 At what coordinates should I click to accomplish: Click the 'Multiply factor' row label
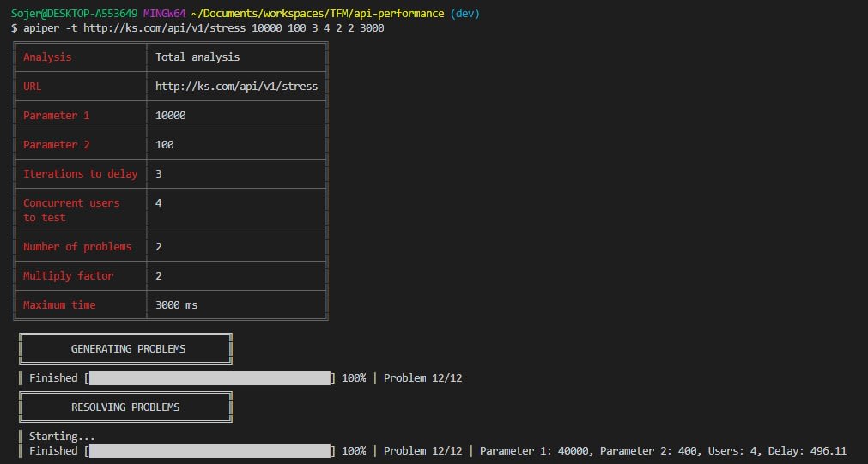68,276
